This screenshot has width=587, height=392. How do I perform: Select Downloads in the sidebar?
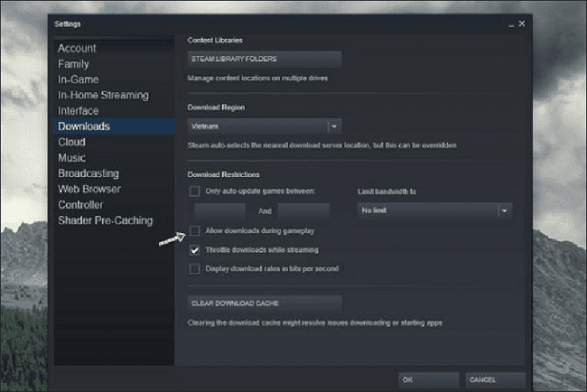114,126
